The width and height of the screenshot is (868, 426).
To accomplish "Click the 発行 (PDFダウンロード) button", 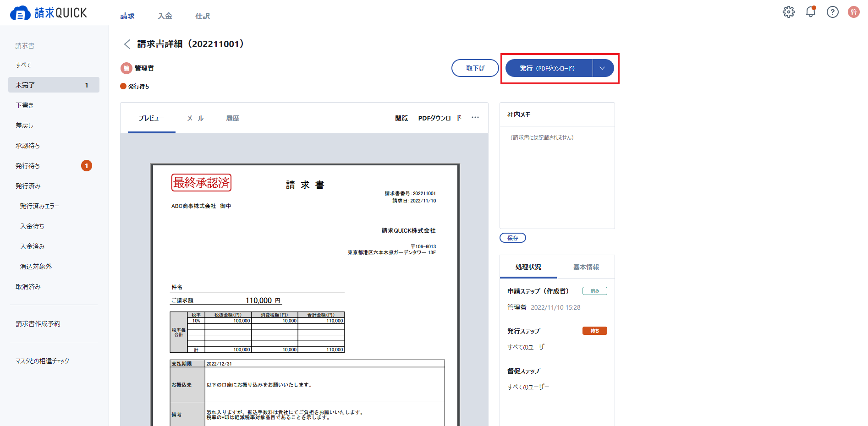I will 549,68.
